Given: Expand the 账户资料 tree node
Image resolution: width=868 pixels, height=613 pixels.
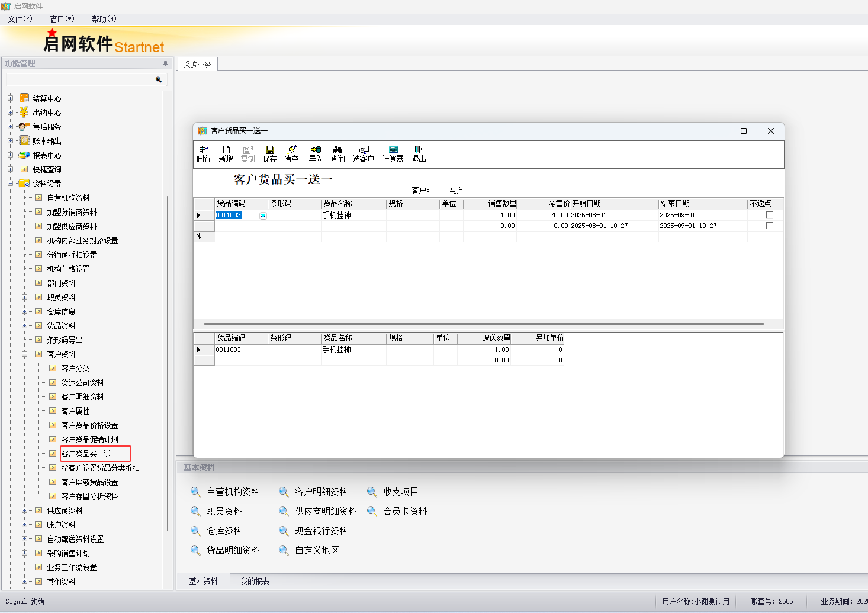Looking at the screenshot, I should click(24, 525).
